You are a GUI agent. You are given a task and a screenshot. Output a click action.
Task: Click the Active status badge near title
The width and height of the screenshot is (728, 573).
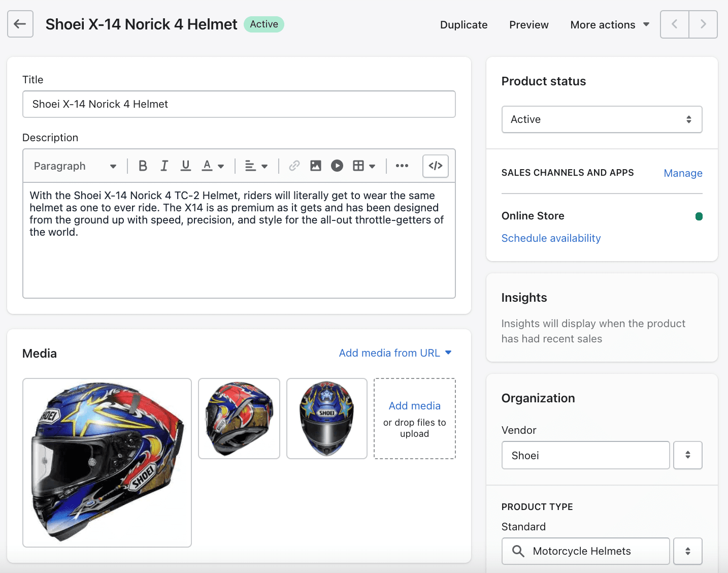pyautogui.click(x=264, y=24)
